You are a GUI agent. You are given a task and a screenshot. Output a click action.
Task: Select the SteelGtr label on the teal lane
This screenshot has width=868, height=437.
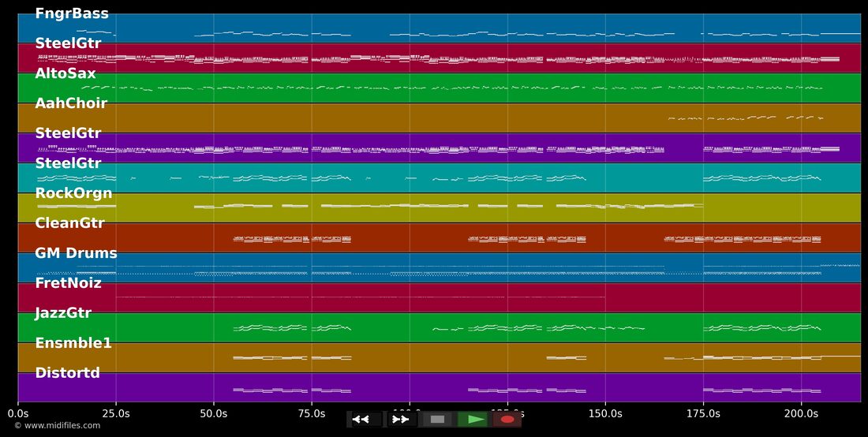[68, 164]
